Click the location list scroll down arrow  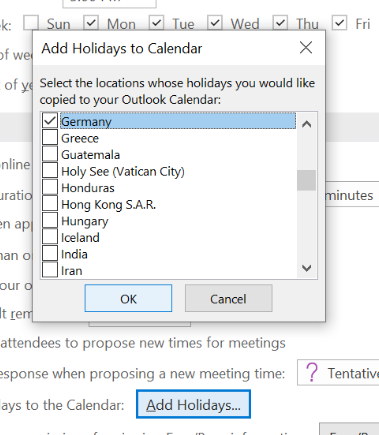pyautogui.click(x=306, y=267)
